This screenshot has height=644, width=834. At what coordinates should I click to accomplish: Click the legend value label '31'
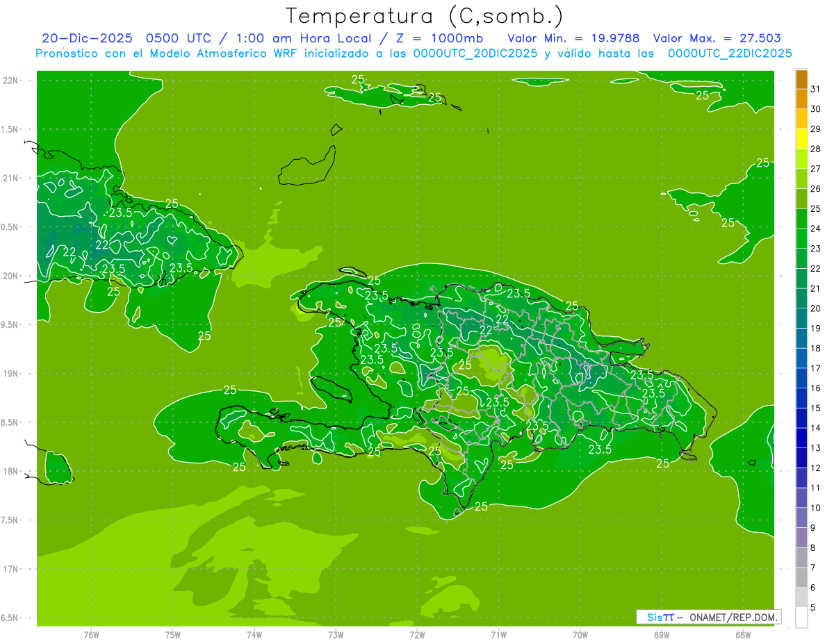[x=815, y=89]
